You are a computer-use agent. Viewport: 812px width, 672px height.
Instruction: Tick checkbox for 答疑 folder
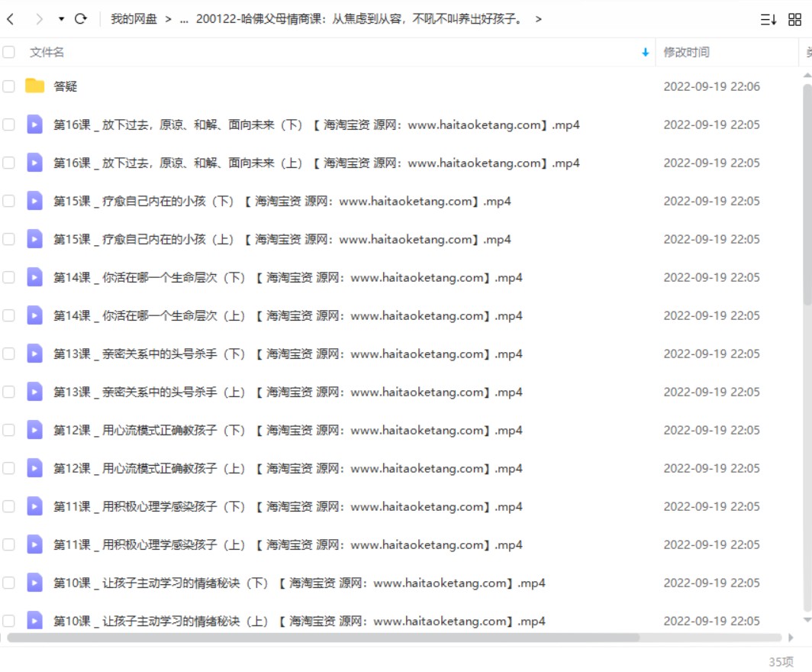(9, 86)
